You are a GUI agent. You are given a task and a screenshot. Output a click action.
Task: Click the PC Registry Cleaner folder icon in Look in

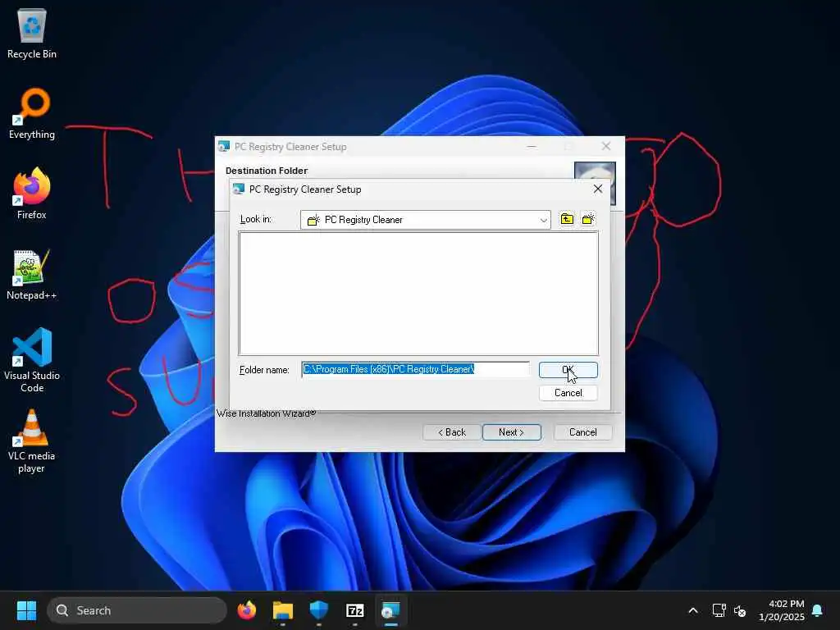(313, 220)
